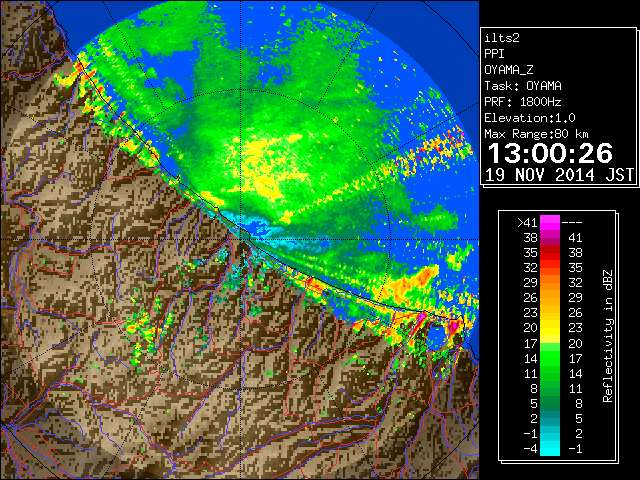This screenshot has width=640, height=480.
Task: Select the bright green 14 to 17 band
Action: [550, 358]
